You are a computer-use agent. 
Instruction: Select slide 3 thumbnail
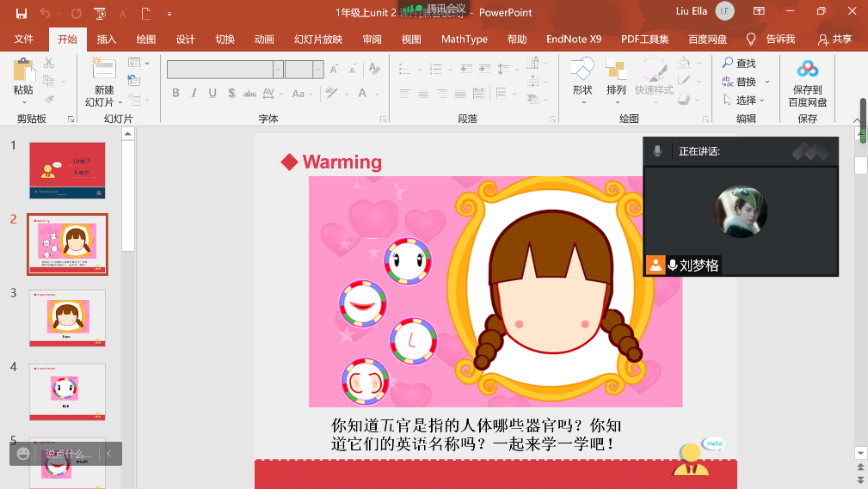point(68,317)
